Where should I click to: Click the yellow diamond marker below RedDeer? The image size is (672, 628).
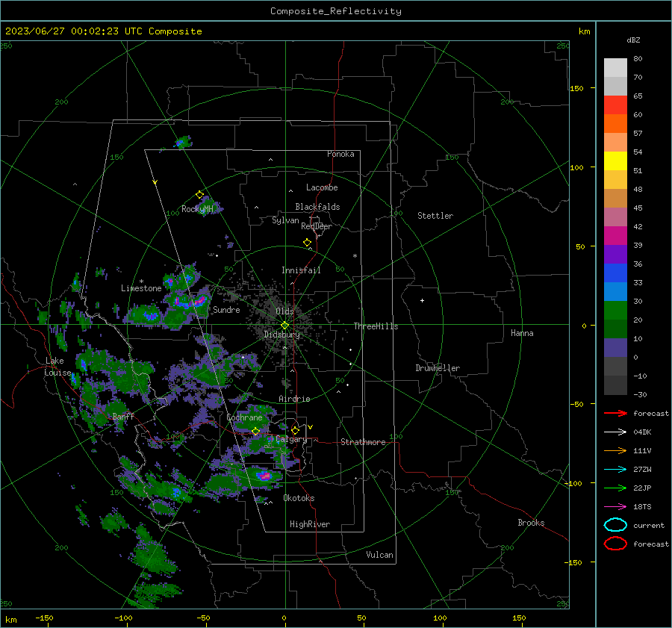(308, 243)
